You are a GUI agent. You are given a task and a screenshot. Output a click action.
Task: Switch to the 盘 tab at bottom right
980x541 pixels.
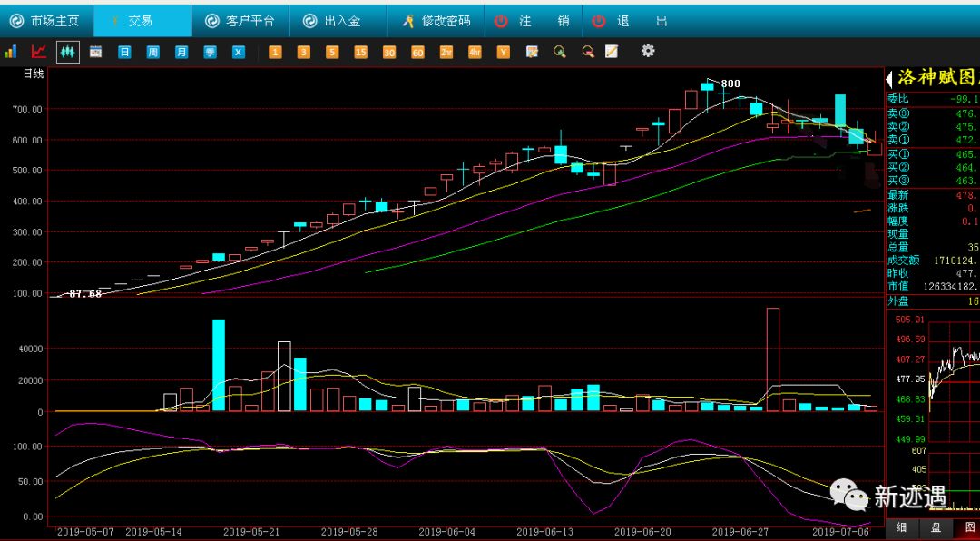tap(936, 527)
